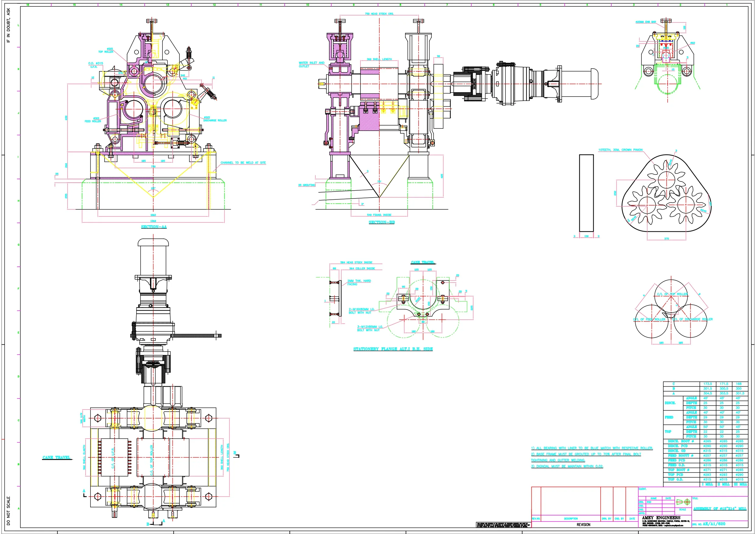
Task: Click the FEED ROOTT ø row label
Action: [x=681, y=456]
